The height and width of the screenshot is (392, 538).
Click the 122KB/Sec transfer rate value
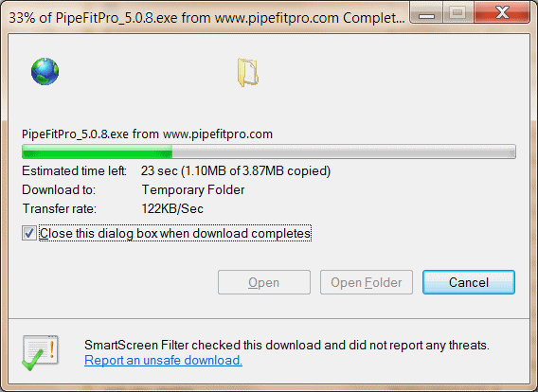(x=172, y=208)
